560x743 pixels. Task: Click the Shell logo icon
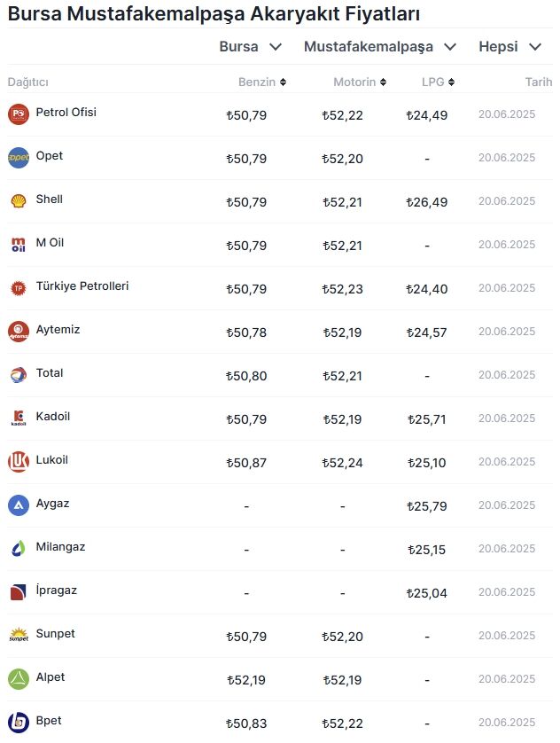(19, 201)
